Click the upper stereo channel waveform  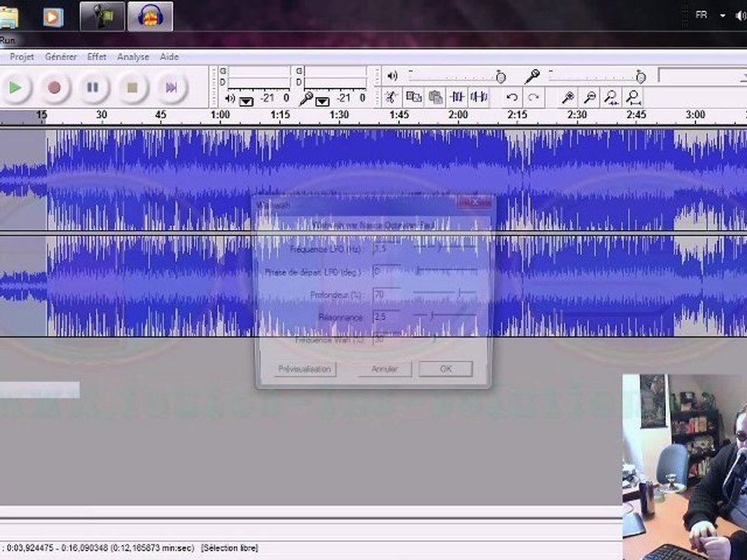tap(373, 179)
